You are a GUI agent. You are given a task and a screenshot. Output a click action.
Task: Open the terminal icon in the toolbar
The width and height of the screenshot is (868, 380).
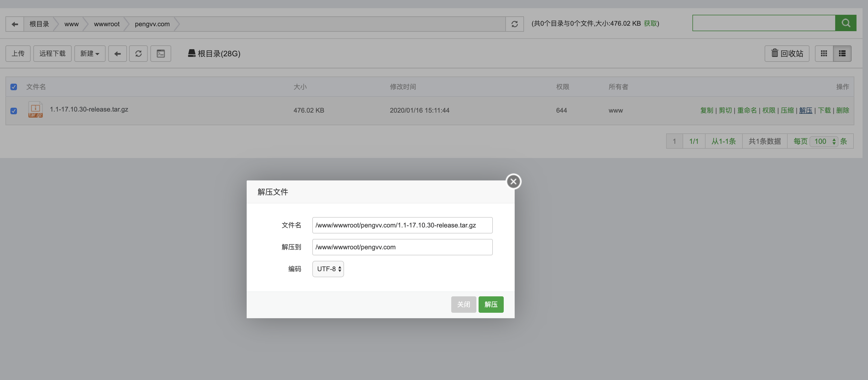point(161,54)
